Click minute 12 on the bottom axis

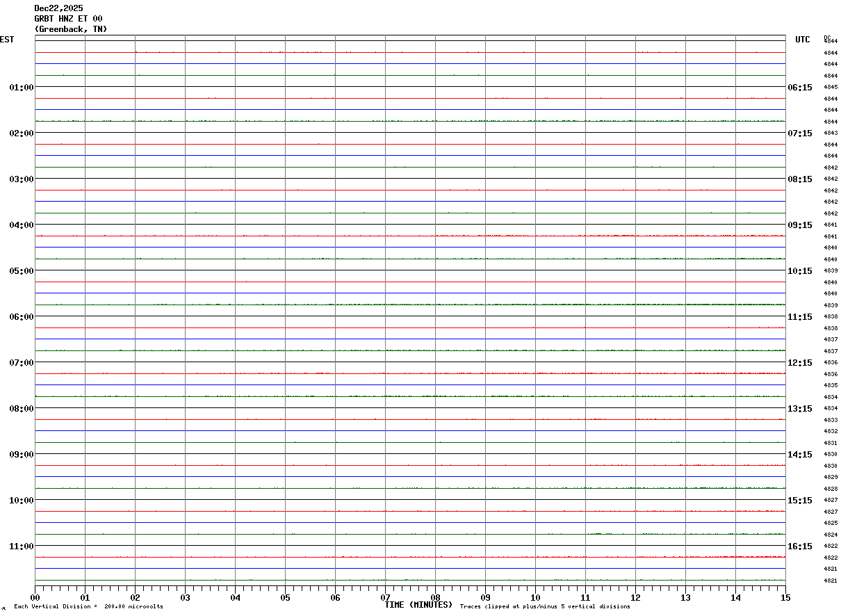click(x=636, y=597)
